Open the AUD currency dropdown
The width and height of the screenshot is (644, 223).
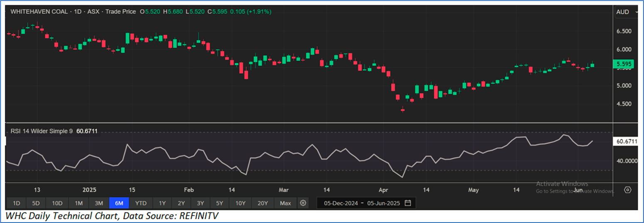(x=626, y=12)
